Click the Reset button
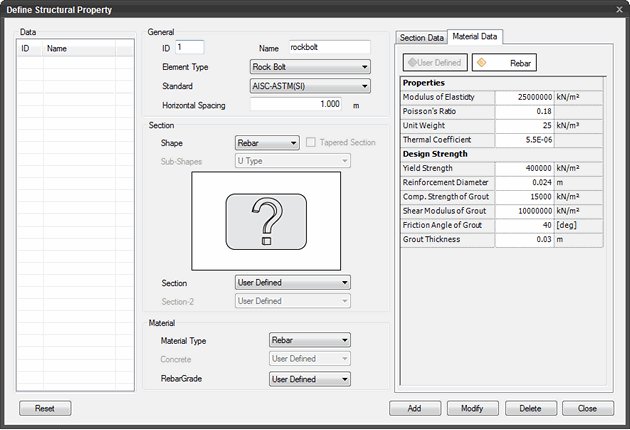This screenshot has width=630, height=430. click(45, 409)
